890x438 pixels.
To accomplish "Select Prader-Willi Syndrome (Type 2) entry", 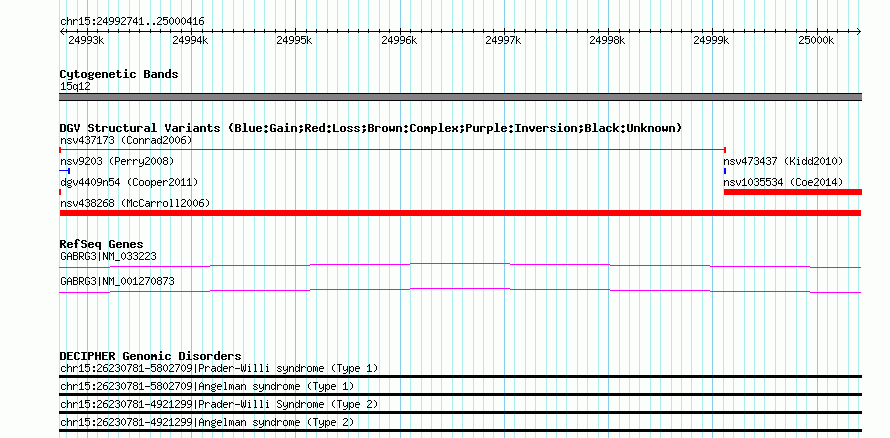I will click(219, 405).
